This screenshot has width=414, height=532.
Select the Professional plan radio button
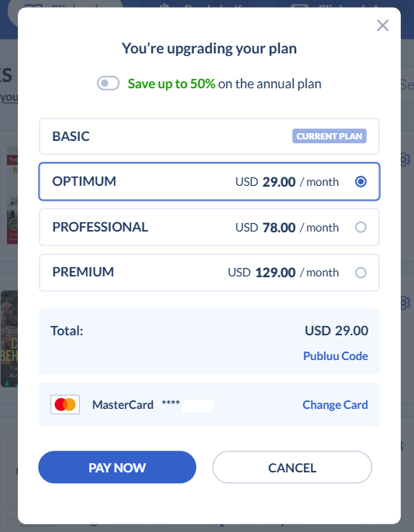click(361, 227)
